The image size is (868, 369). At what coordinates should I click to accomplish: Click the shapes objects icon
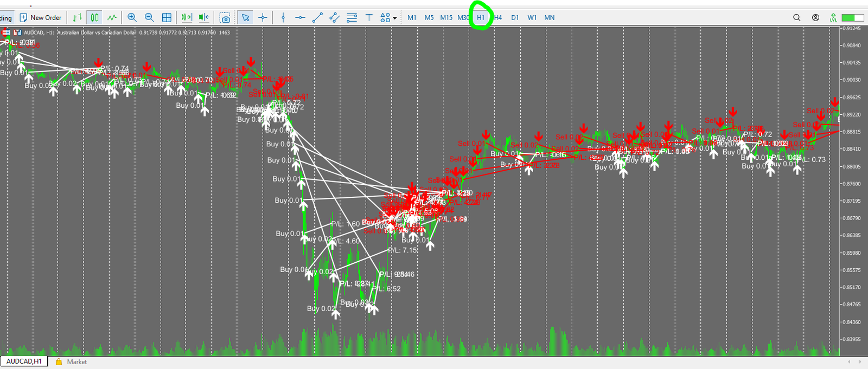(x=385, y=17)
